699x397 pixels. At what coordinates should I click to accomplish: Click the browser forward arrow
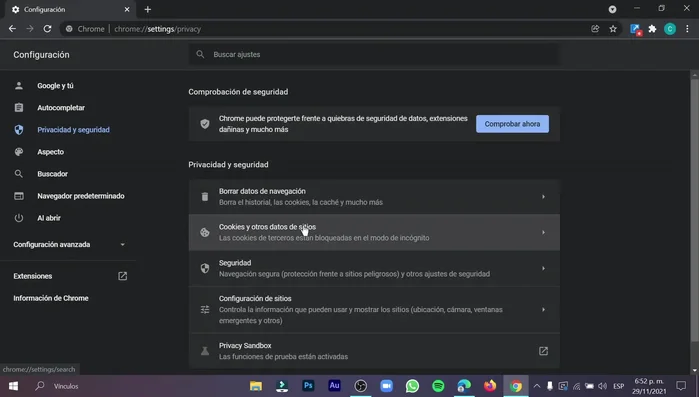[29, 29]
